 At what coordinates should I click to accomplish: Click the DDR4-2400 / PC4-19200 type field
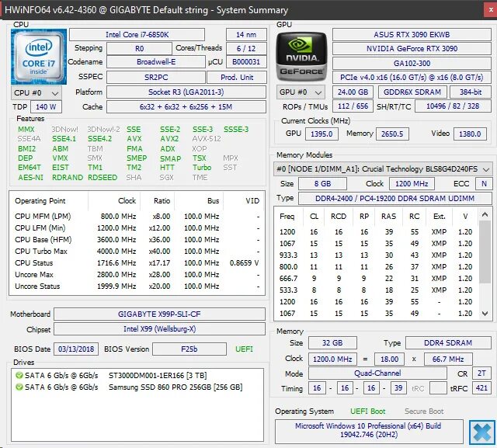(395, 199)
